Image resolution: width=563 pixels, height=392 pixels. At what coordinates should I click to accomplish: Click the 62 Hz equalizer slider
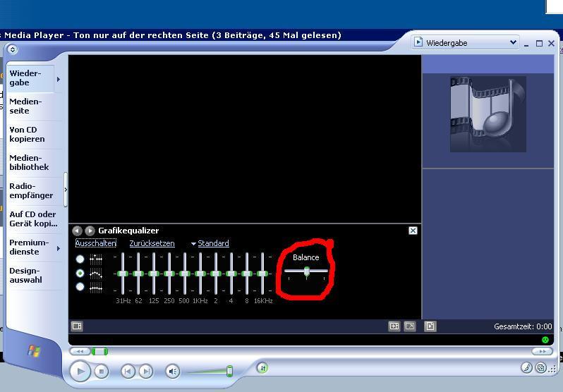tap(138, 274)
